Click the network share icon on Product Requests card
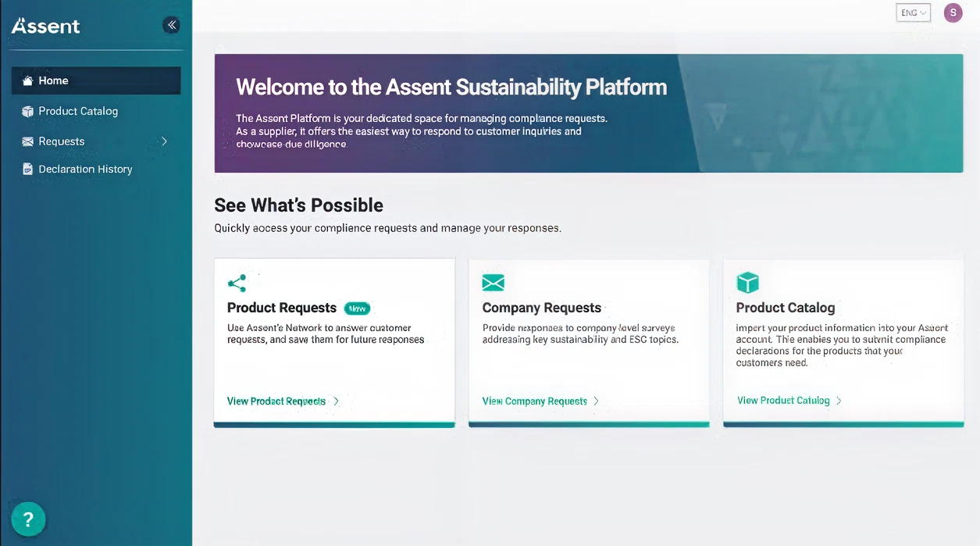 click(x=237, y=283)
